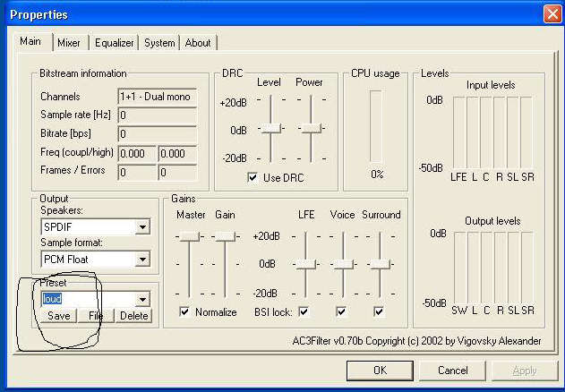Open the Equalizer tab
The image size is (565, 392).
(x=114, y=43)
